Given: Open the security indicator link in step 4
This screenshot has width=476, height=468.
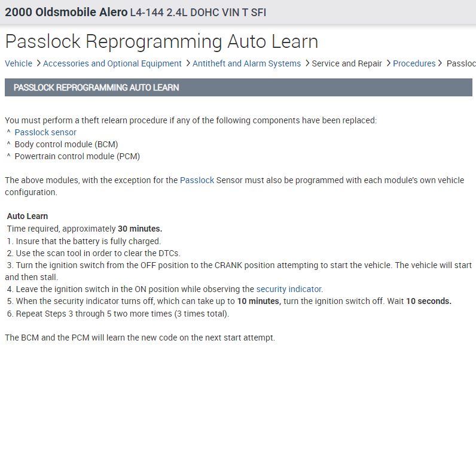Looking at the screenshot, I should 289,289.
